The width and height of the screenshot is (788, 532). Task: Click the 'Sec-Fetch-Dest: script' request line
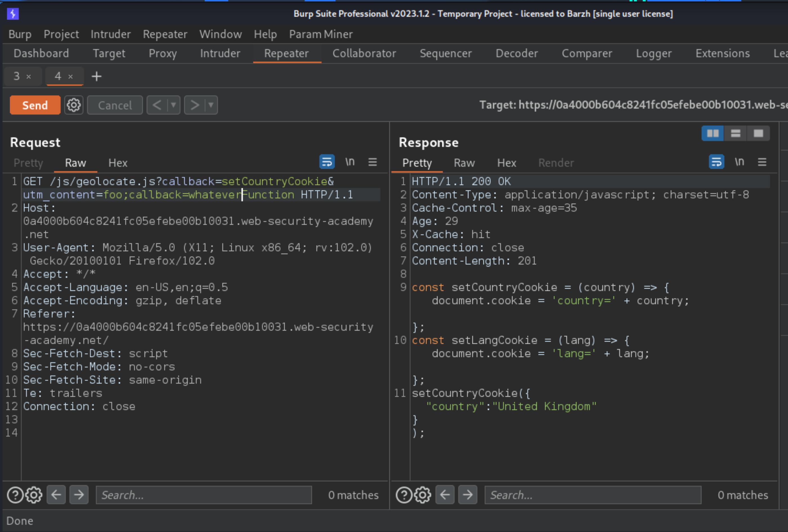point(96,353)
